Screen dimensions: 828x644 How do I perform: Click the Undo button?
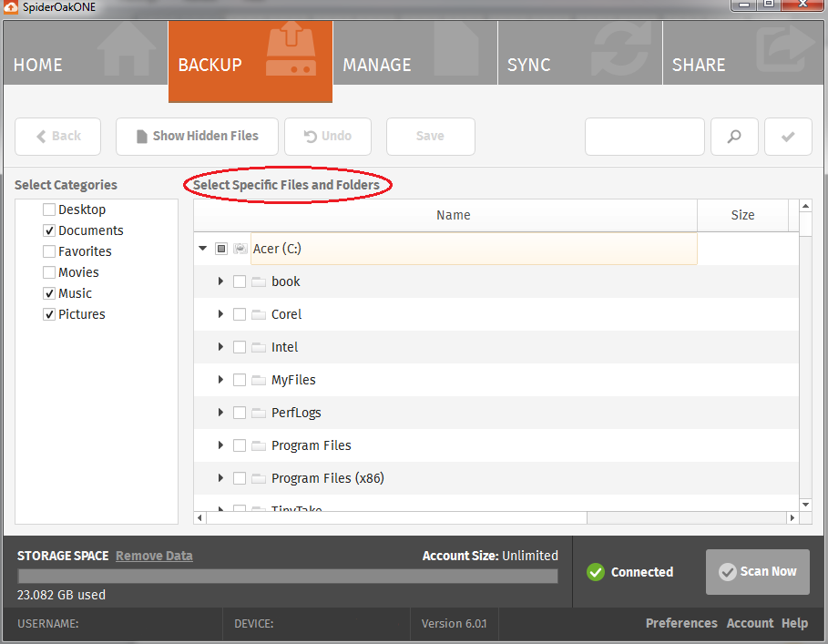tap(328, 137)
